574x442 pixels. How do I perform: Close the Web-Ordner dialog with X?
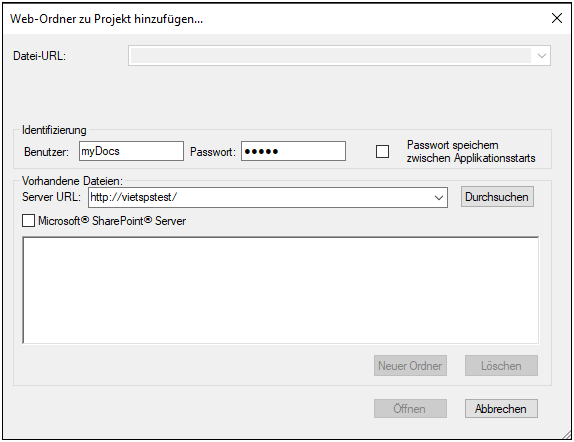[x=557, y=18]
